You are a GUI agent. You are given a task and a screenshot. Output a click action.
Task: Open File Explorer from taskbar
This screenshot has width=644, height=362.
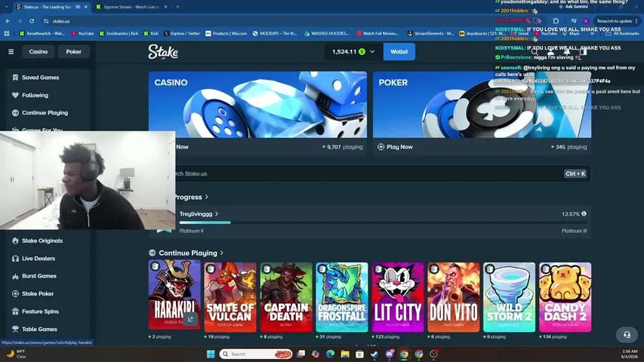345,354
